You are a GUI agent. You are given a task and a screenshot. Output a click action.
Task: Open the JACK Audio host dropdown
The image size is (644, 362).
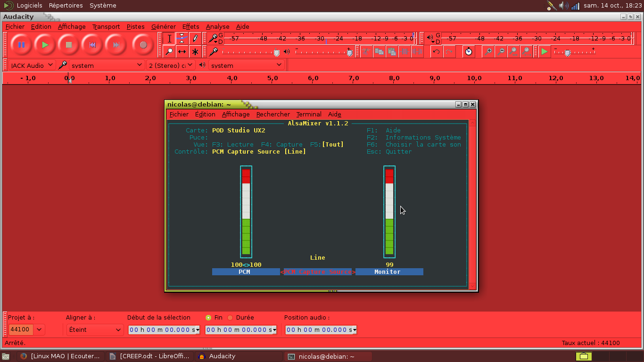coord(32,65)
